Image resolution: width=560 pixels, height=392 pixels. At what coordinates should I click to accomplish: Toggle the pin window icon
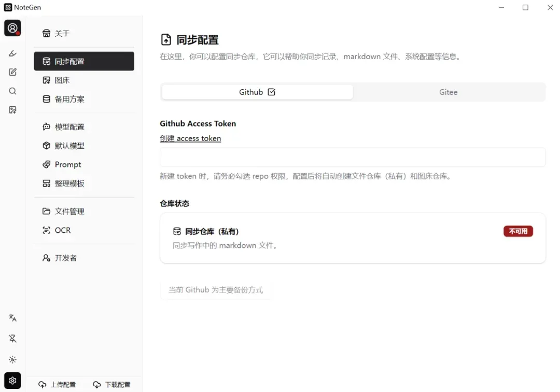click(12, 339)
